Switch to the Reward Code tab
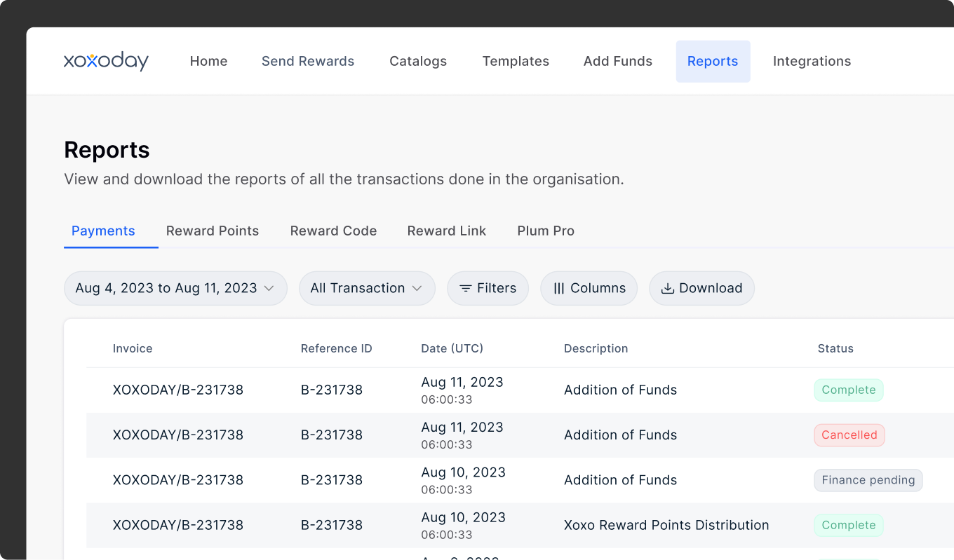 point(333,231)
